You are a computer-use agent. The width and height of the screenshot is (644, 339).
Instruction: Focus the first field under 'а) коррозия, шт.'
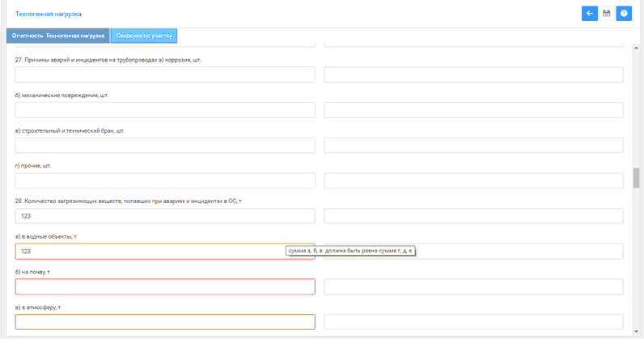[165, 74]
